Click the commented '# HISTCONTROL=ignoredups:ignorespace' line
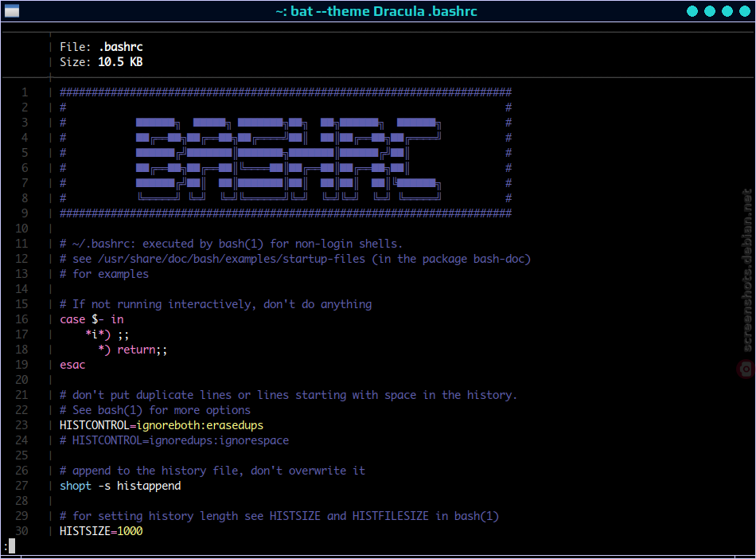 (x=174, y=440)
